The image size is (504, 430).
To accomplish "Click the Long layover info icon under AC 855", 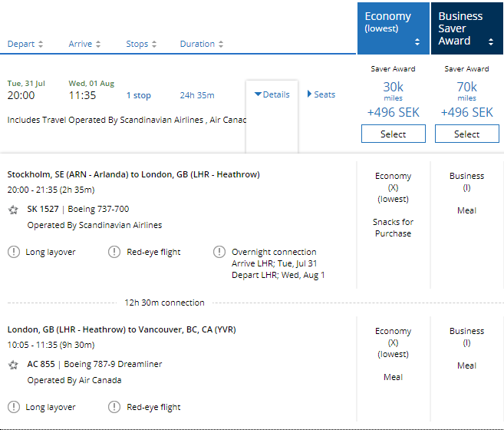I will tap(13, 407).
